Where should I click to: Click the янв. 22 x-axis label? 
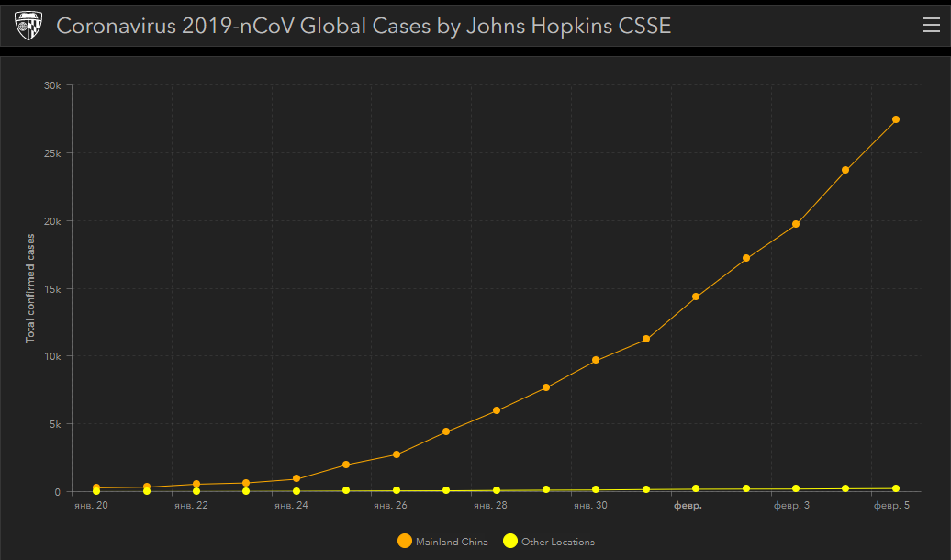coord(191,506)
